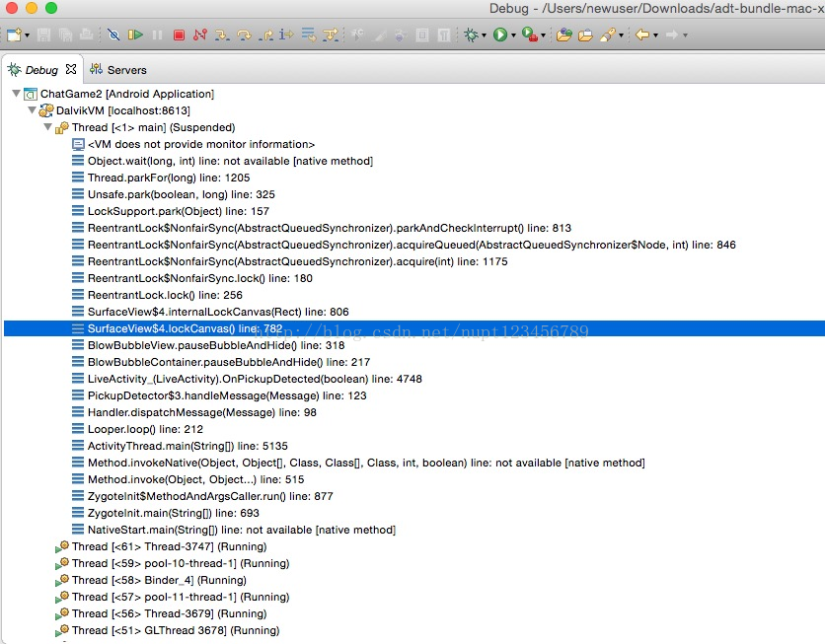
Task: Select the VM does not provide monitor information row
Action: click(201, 144)
